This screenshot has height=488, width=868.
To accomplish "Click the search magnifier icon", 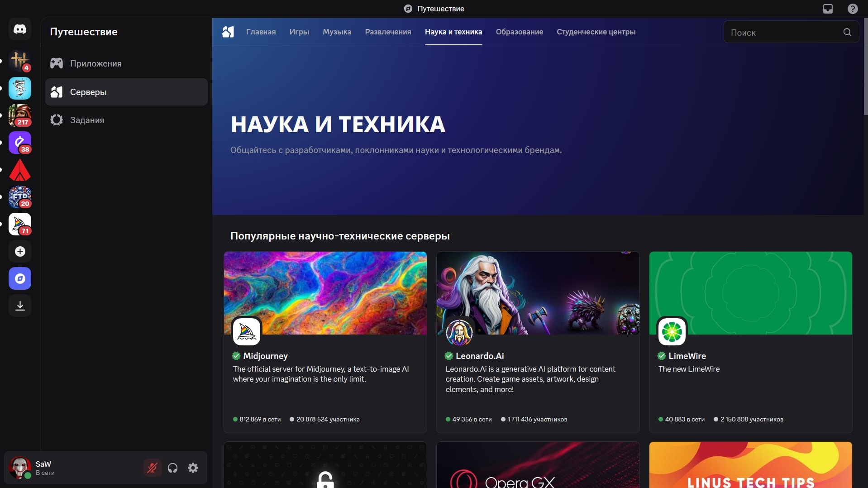I will point(847,32).
